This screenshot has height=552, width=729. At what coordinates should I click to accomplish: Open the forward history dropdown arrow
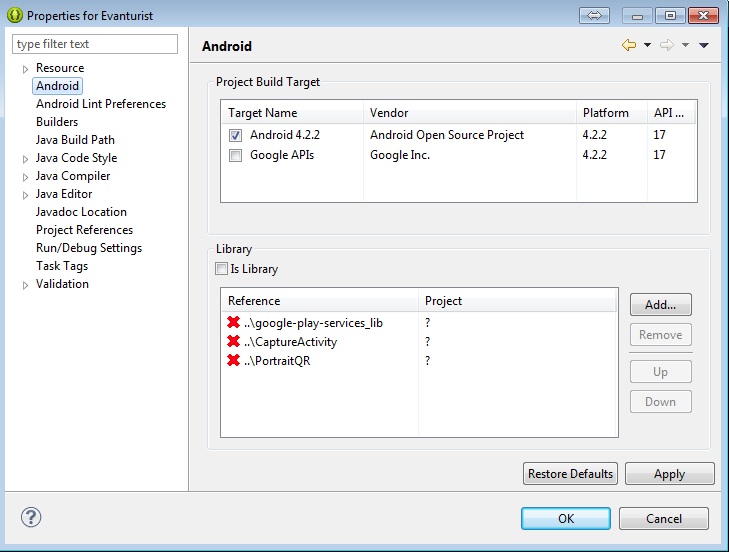click(685, 45)
